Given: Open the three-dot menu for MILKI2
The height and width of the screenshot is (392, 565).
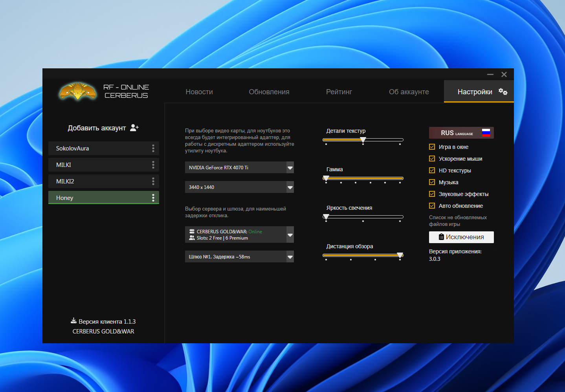Looking at the screenshot, I should tap(153, 181).
